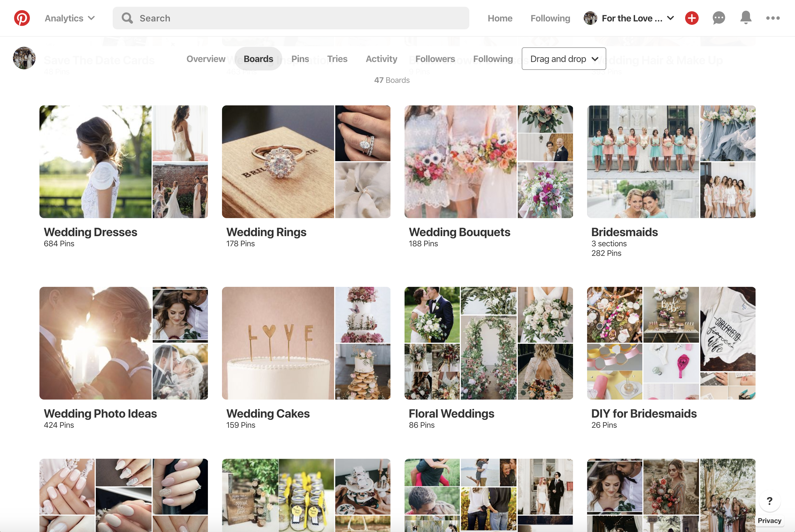795x532 pixels.
Task: Click the Bridesmaids board title
Action: (624, 232)
